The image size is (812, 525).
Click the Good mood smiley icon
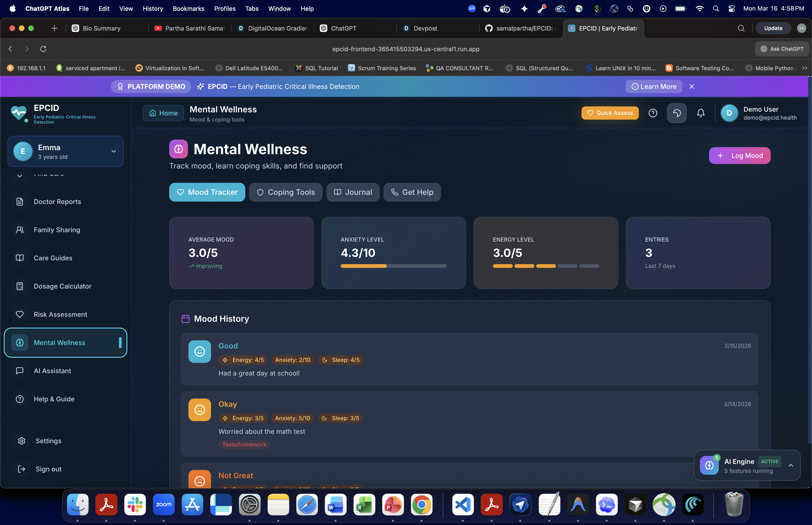[199, 352]
